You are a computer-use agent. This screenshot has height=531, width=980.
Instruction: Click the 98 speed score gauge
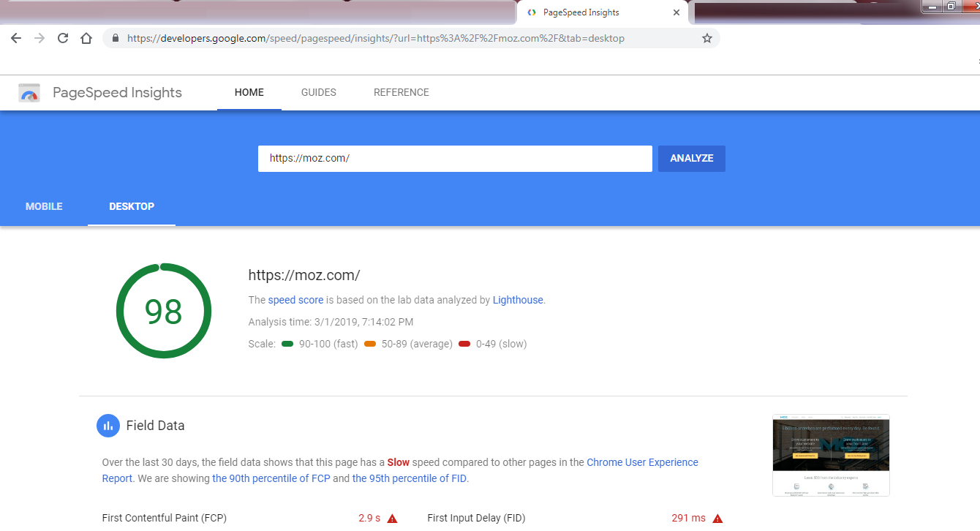click(164, 311)
